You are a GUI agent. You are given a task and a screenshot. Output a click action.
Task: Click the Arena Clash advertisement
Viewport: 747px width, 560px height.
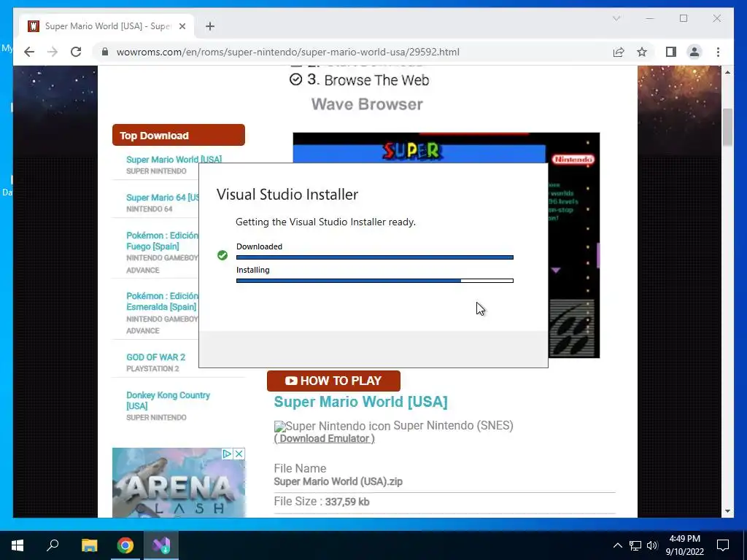click(179, 483)
